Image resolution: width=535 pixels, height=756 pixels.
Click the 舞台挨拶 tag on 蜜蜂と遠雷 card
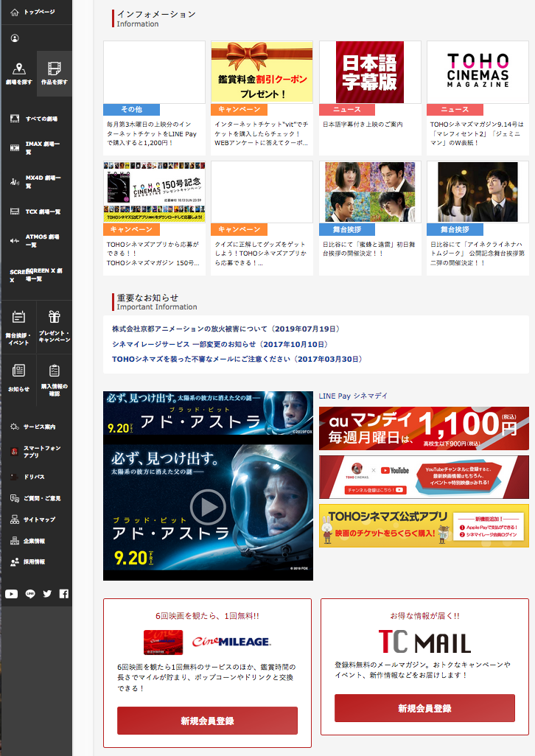347,229
